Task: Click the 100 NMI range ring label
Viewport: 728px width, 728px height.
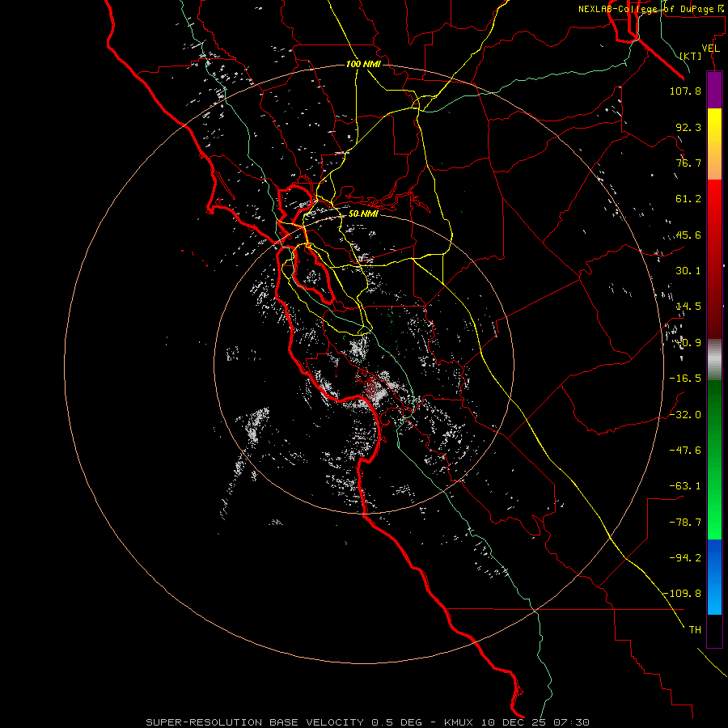Action: pos(363,64)
